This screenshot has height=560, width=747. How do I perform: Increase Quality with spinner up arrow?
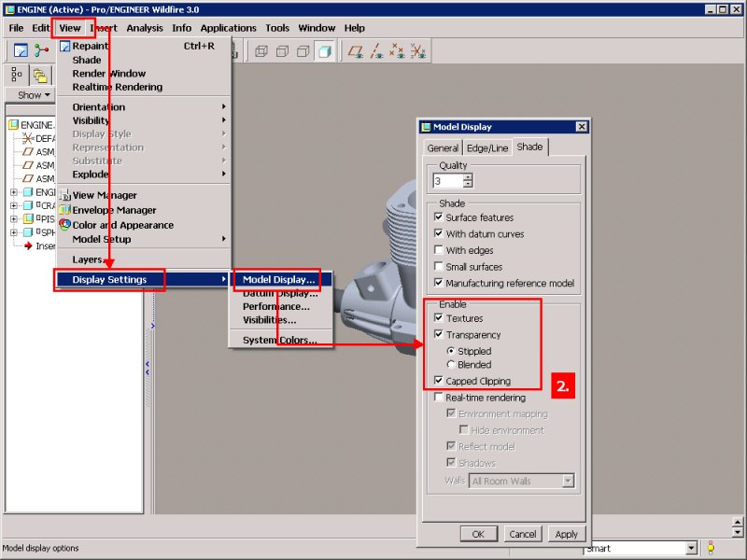468,177
